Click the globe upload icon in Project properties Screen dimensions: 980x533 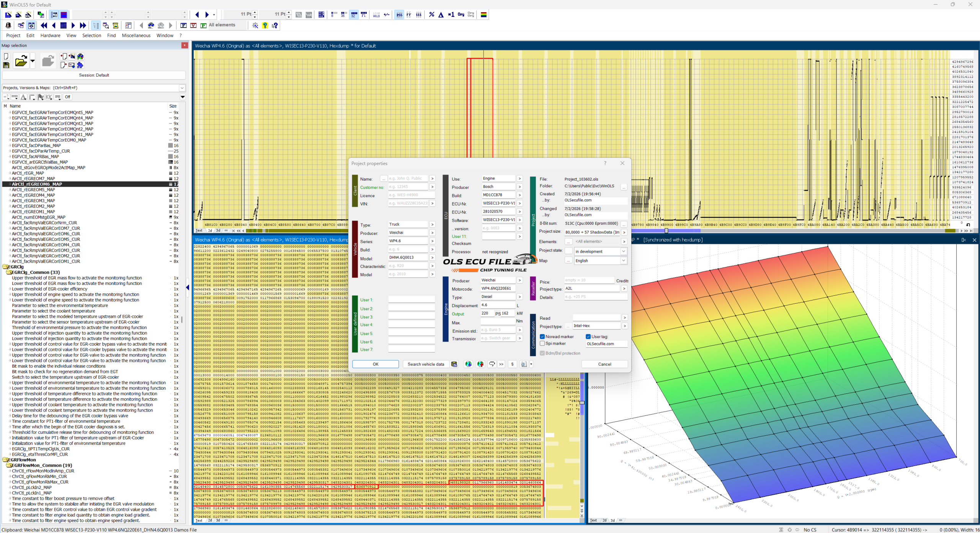click(480, 364)
